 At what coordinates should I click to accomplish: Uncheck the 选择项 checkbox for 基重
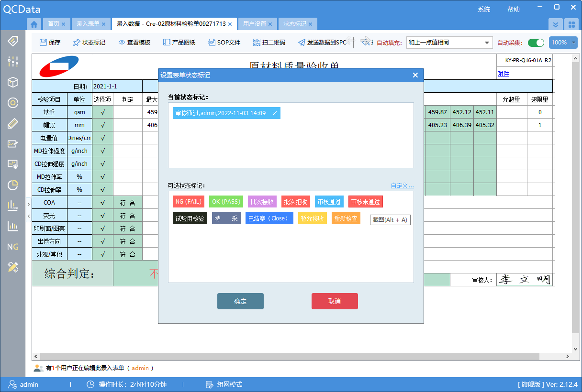tap(102, 112)
